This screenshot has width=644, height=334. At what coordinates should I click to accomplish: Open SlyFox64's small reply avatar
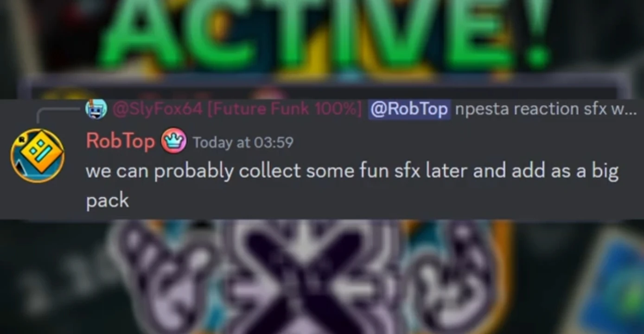click(96, 109)
